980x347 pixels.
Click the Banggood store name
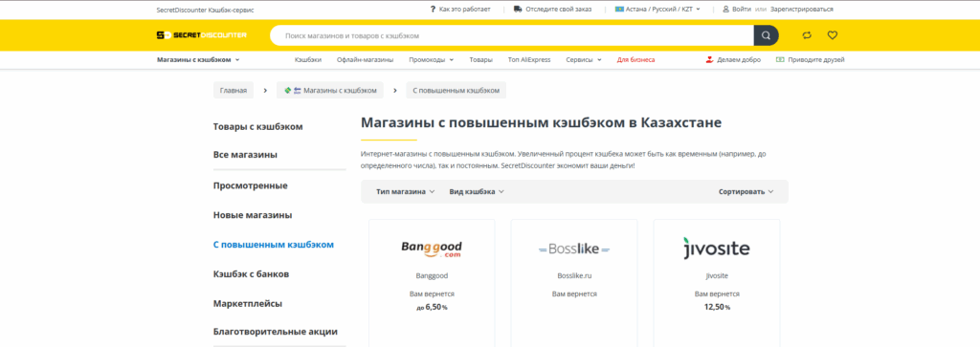pyautogui.click(x=432, y=275)
